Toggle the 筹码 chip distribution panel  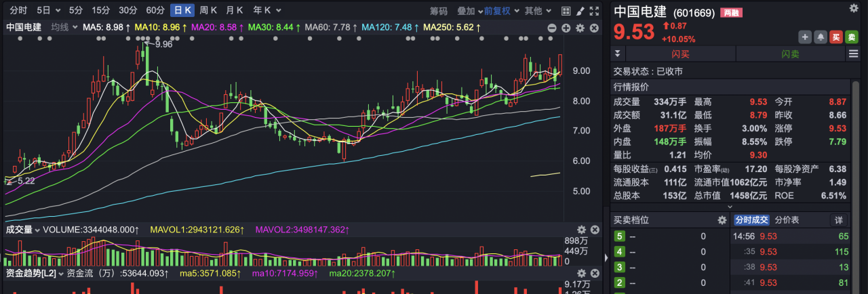(x=439, y=11)
